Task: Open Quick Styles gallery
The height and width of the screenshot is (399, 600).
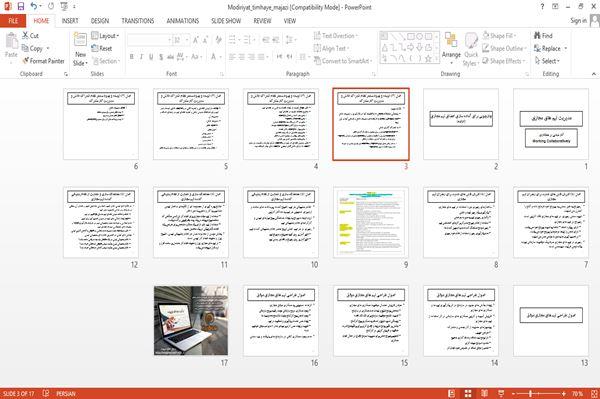Action: (471, 49)
